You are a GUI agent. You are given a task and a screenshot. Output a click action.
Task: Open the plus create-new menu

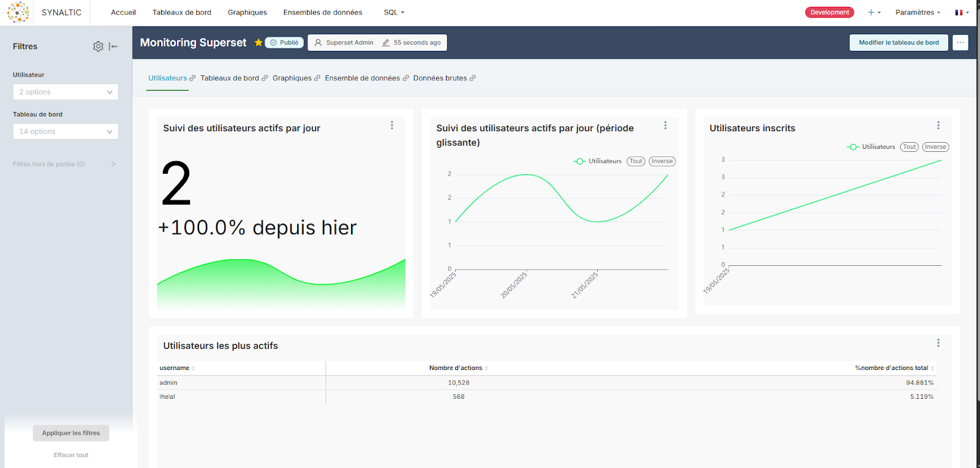(874, 12)
